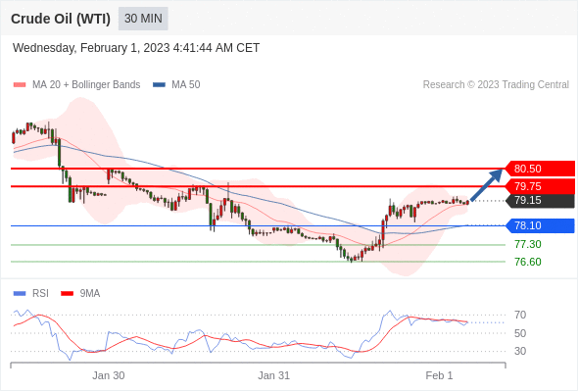This screenshot has height=392, width=578.
Task: Click the 76.60 green support label
Action: 528,262
